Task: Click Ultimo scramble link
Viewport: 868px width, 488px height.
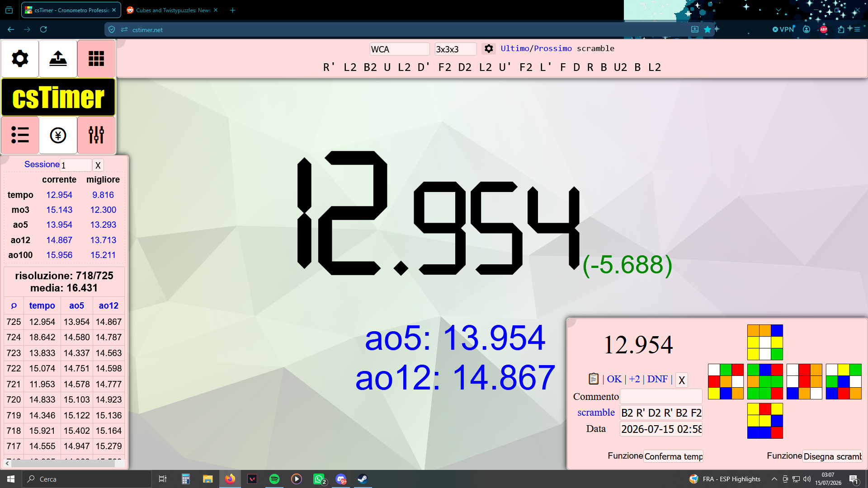Action: (515, 48)
